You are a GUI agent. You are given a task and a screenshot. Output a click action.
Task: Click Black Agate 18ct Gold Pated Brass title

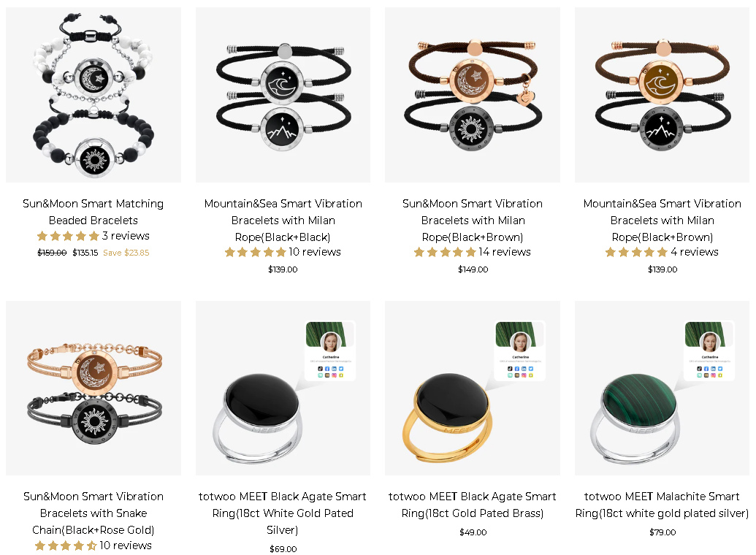click(x=473, y=505)
